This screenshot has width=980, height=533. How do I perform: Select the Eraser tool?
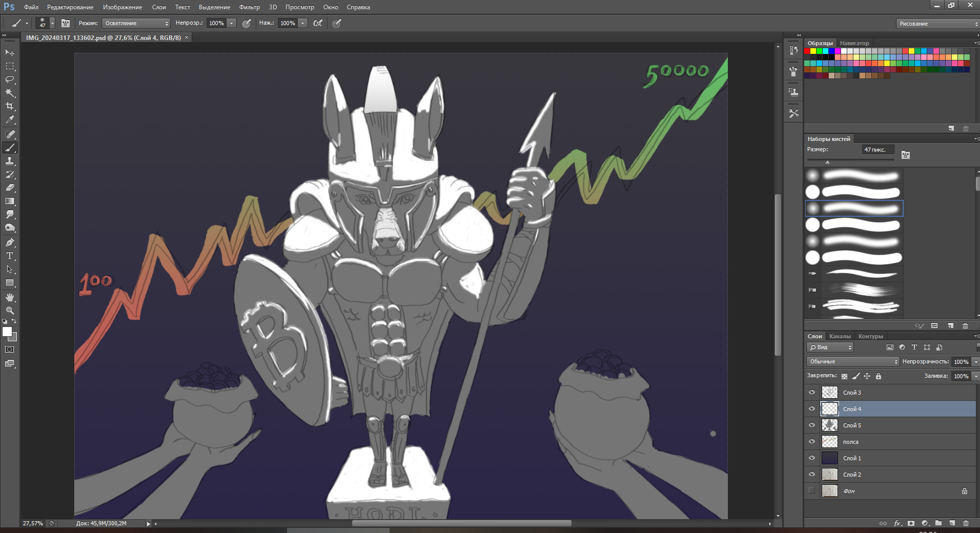10,188
